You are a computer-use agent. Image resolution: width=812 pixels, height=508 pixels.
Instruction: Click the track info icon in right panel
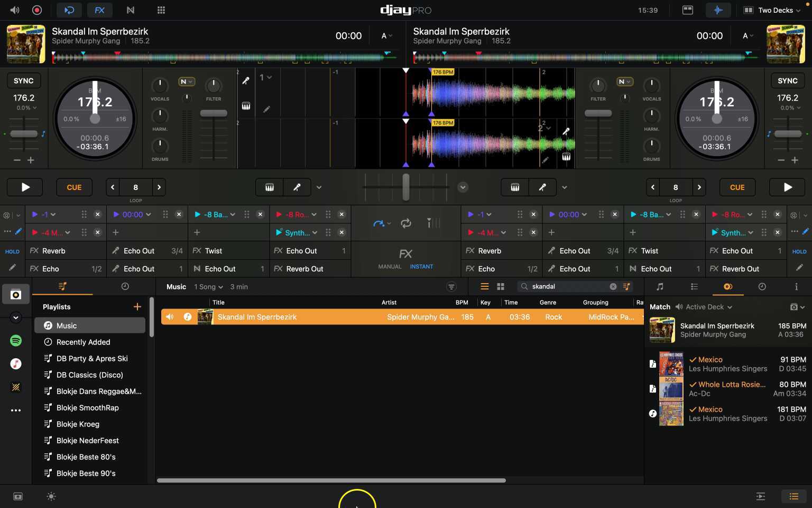point(796,287)
